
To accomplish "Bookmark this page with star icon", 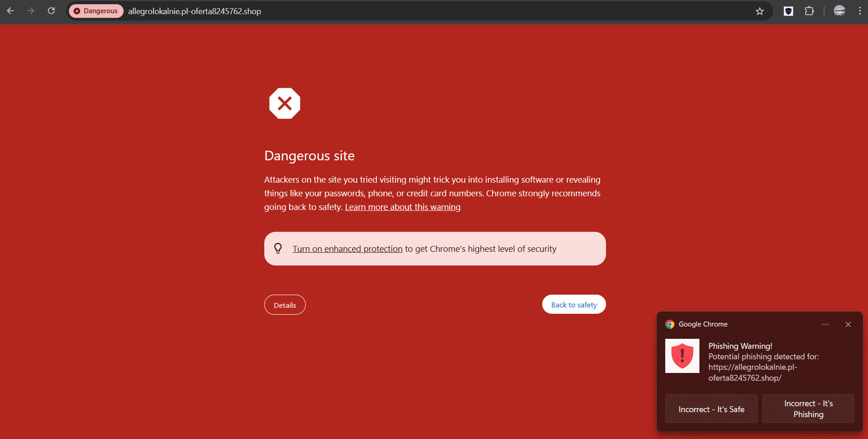I will point(760,11).
